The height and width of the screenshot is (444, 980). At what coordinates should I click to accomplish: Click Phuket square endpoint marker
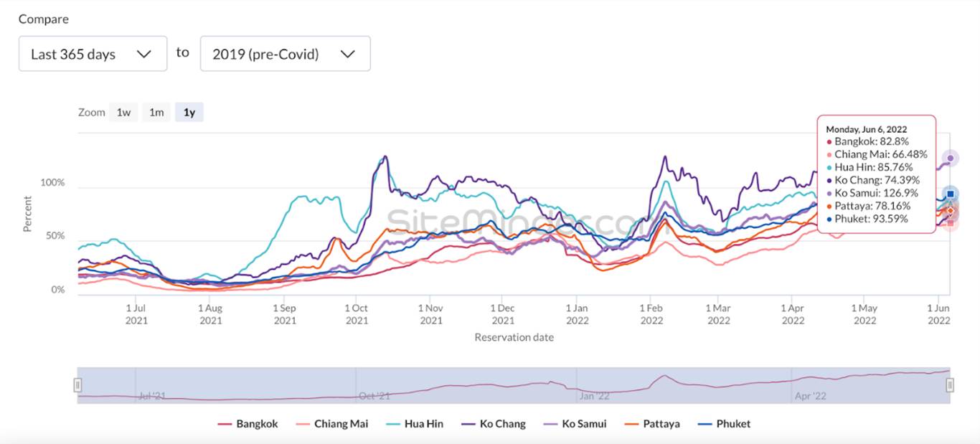951,194
